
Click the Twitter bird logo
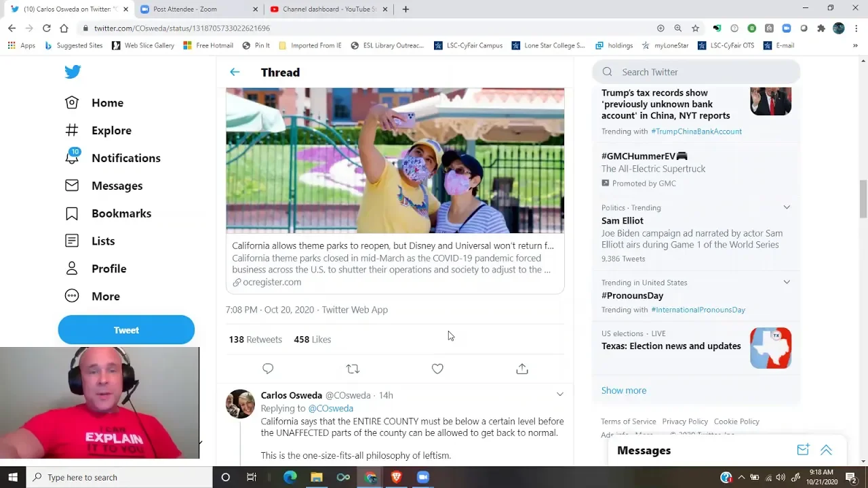[73, 72]
